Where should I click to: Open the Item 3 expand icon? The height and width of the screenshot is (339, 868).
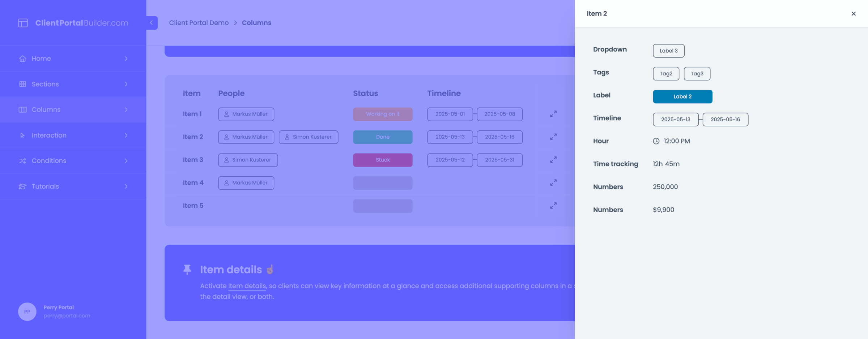pyautogui.click(x=553, y=160)
